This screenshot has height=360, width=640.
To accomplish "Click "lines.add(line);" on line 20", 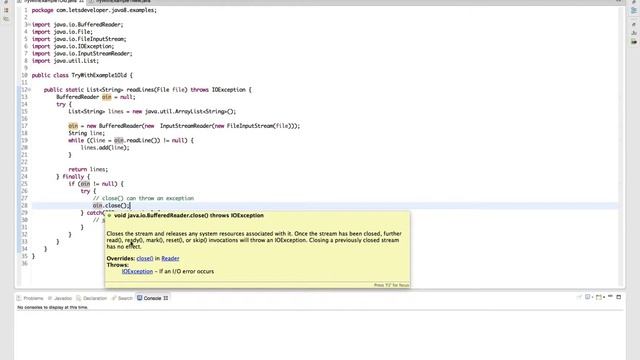I will [105, 148].
